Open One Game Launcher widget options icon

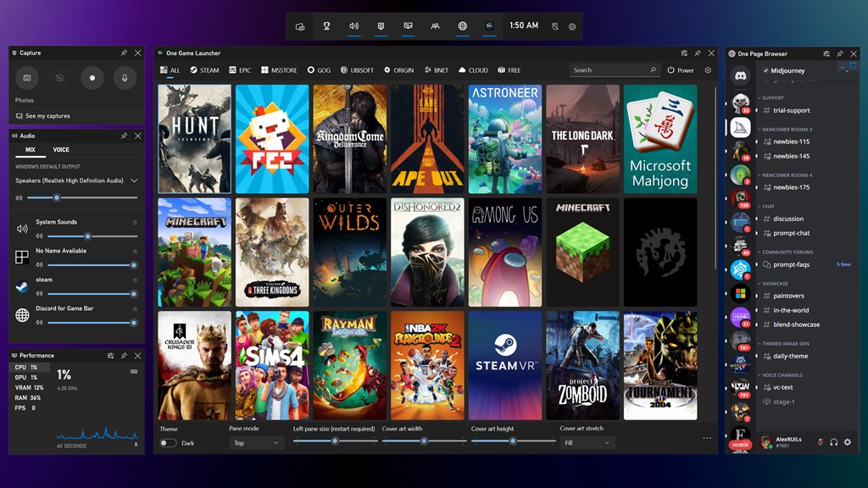684,53
